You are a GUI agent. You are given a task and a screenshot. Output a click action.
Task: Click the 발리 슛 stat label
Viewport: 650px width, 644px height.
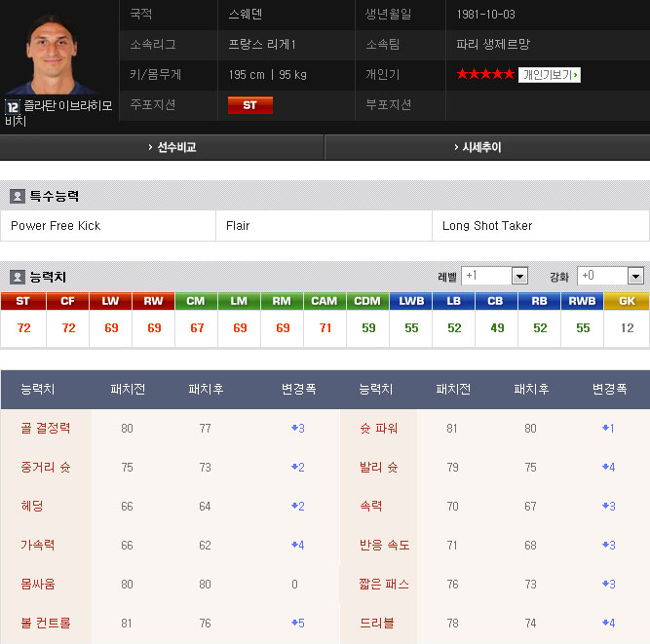click(378, 467)
